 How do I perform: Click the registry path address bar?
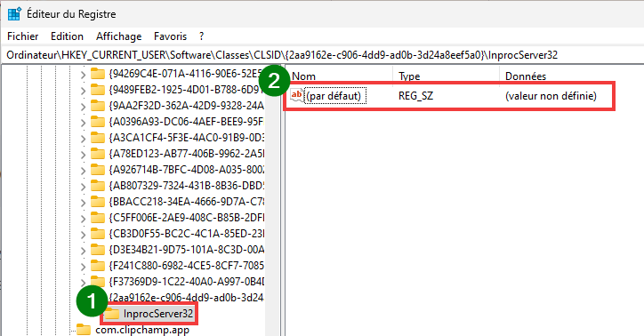click(x=322, y=55)
